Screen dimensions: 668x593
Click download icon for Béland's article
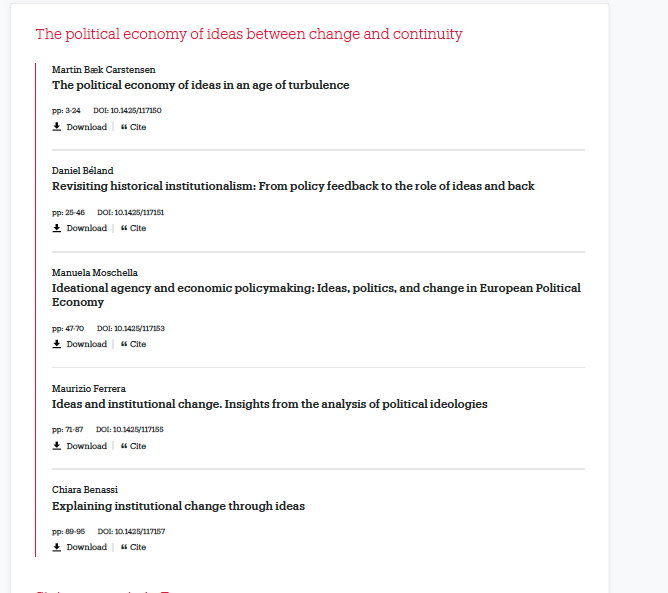point(57,228)
